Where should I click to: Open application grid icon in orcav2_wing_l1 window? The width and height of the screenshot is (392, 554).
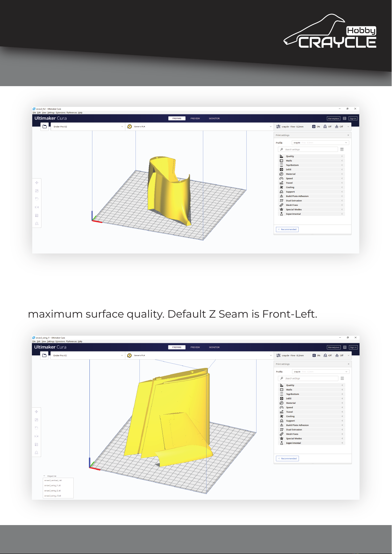click(x=345, y=347)
